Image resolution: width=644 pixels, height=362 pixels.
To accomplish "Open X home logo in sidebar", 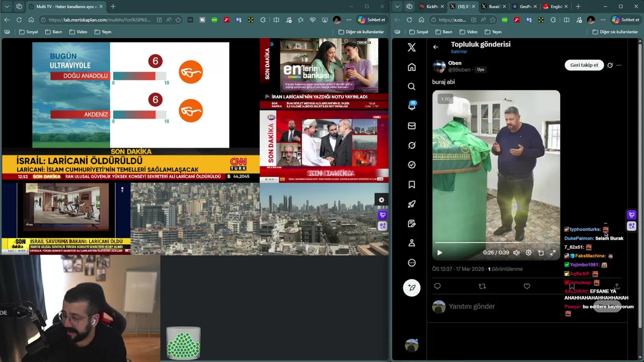I will (x=412, y=47).
